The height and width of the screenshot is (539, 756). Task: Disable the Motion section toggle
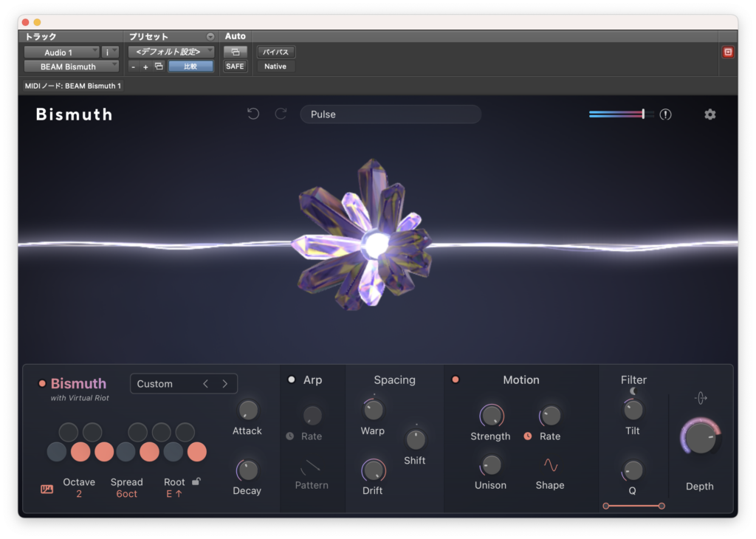(455, 380)
